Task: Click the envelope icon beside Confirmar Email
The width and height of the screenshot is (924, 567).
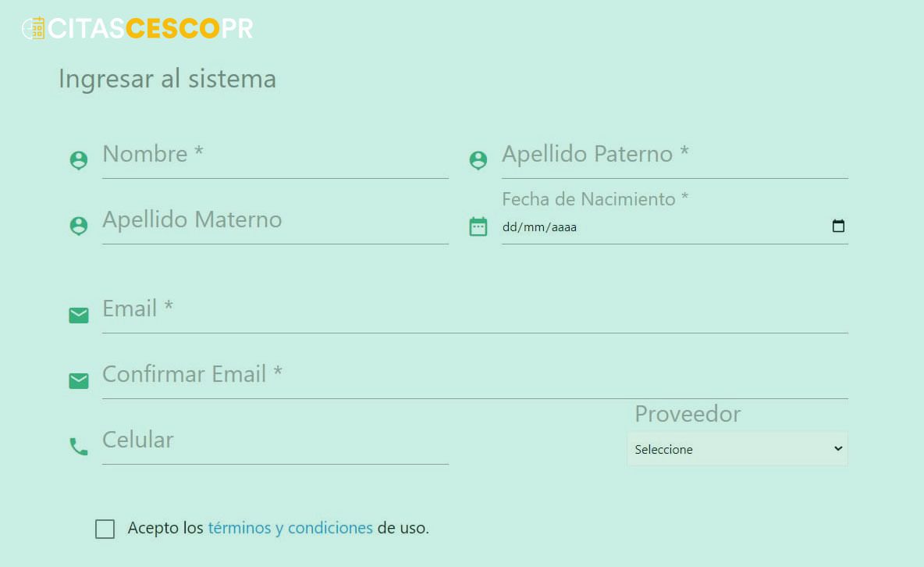Action: click(78, 380)
